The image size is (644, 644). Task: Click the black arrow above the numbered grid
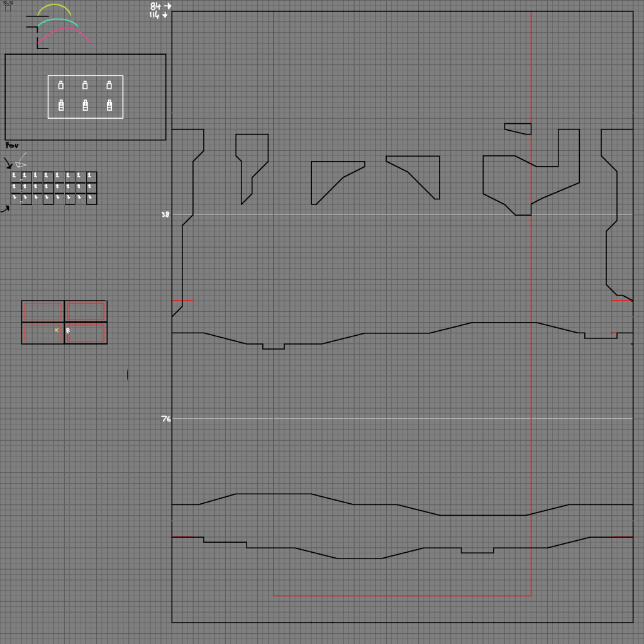[8, 164]
